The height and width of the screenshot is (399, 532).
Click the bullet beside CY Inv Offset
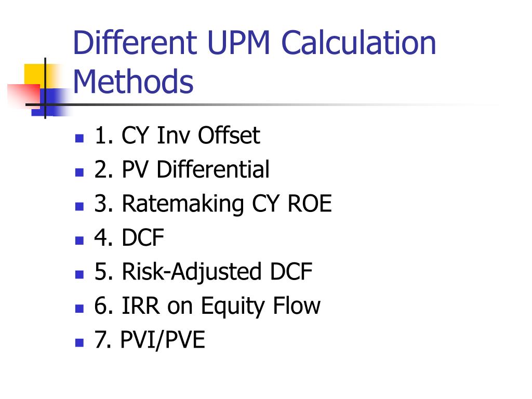79,138
